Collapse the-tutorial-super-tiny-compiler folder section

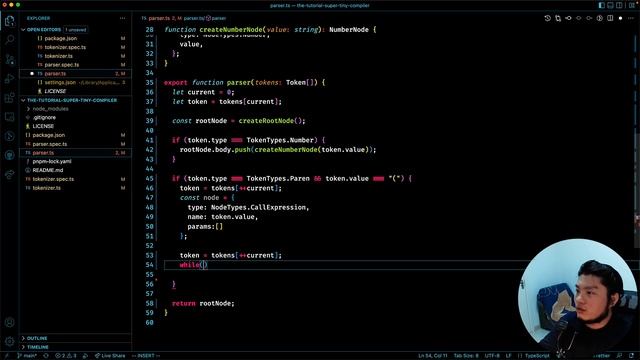point(23,100)
